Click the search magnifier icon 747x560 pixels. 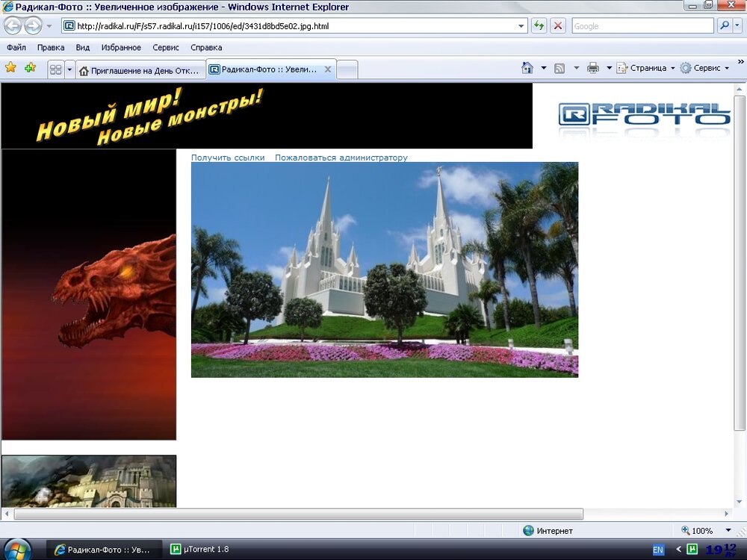point(724,25)
